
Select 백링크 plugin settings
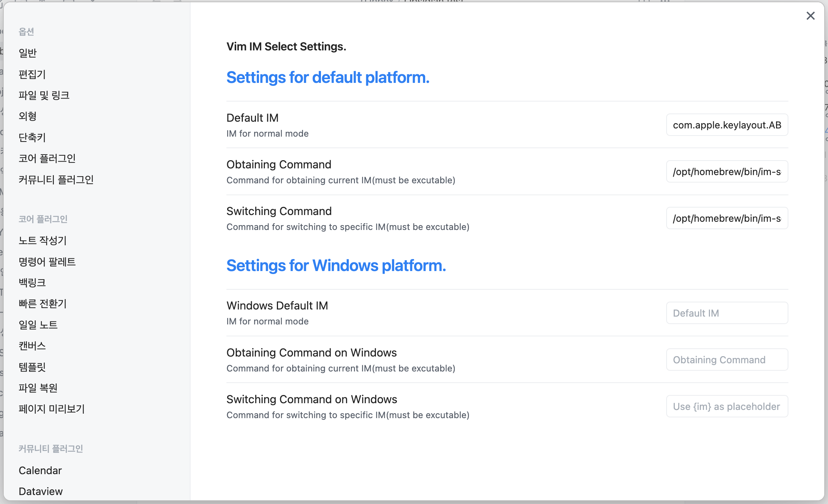(x=32, y=283)
